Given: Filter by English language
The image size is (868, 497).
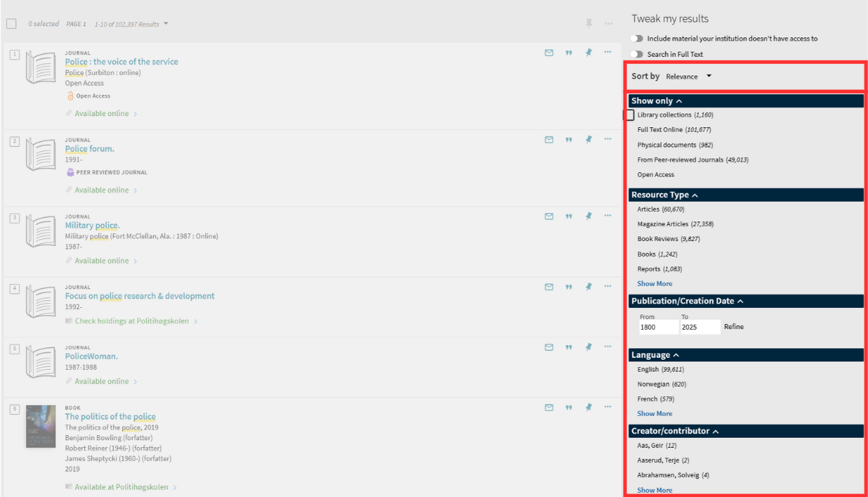Looking at the screenshot, I should [x=661, y=369].
